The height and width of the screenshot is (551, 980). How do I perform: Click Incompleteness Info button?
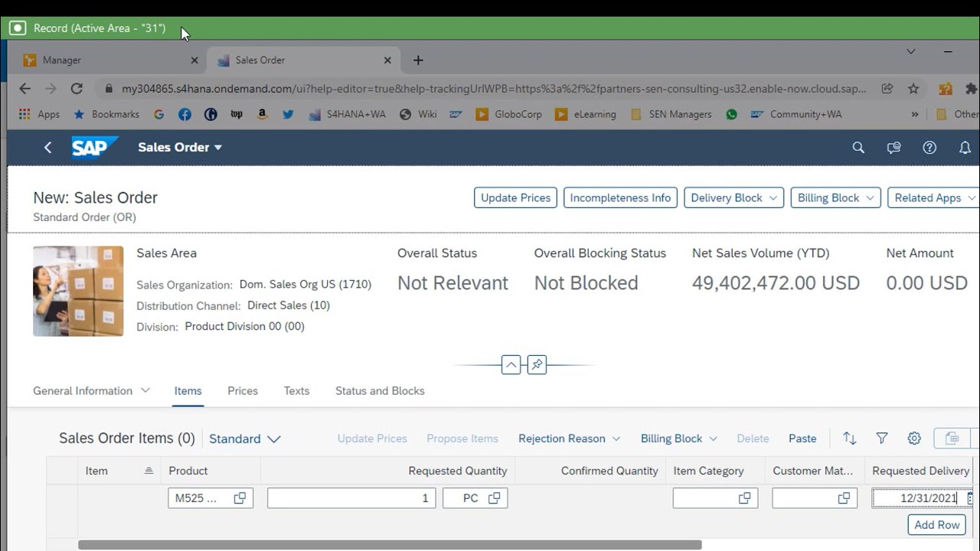click(620, 197)
